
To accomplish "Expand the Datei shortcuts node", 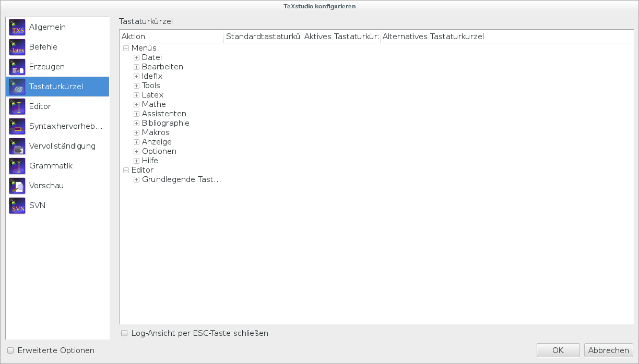I will 136,57.
